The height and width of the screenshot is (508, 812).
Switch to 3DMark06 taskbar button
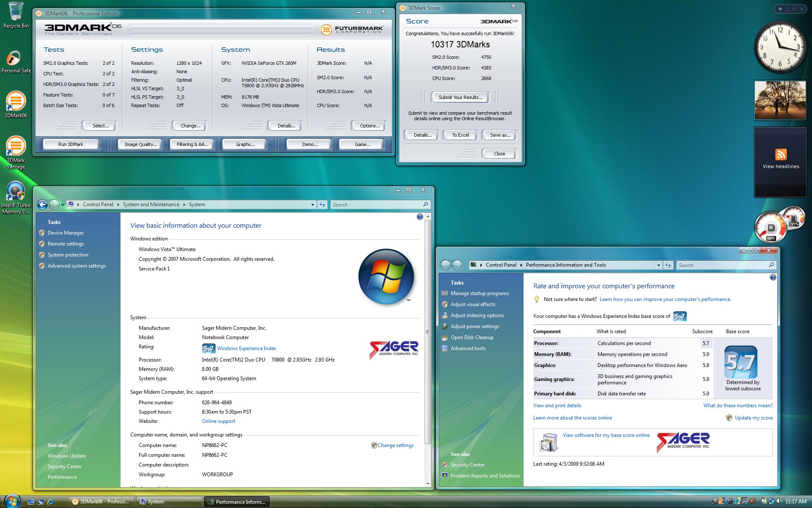[101, 502]
